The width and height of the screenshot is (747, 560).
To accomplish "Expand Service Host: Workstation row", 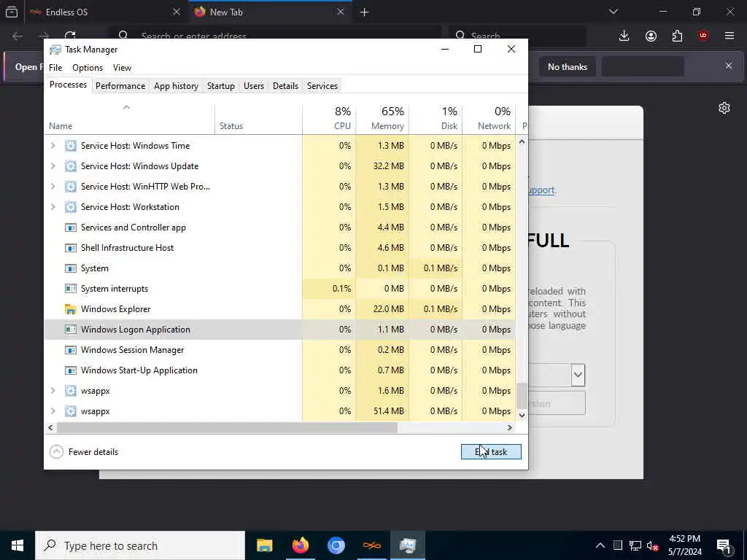I will click(53, 207).
